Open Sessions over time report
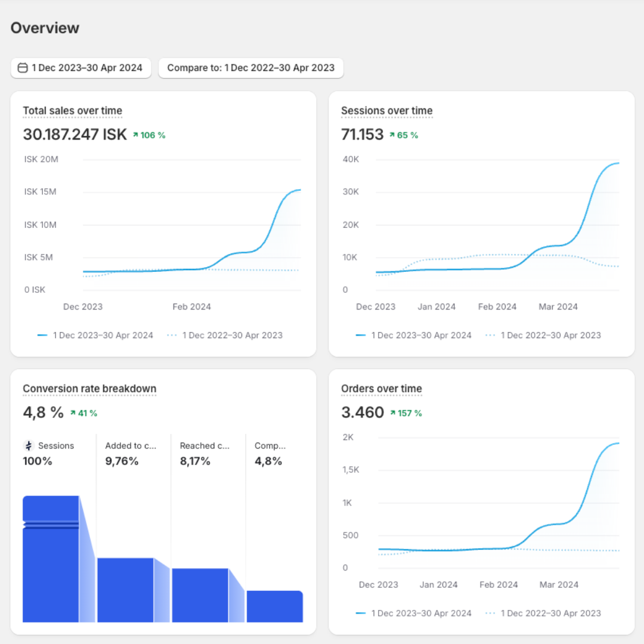The image size is (644, 644). click(387, 111)
